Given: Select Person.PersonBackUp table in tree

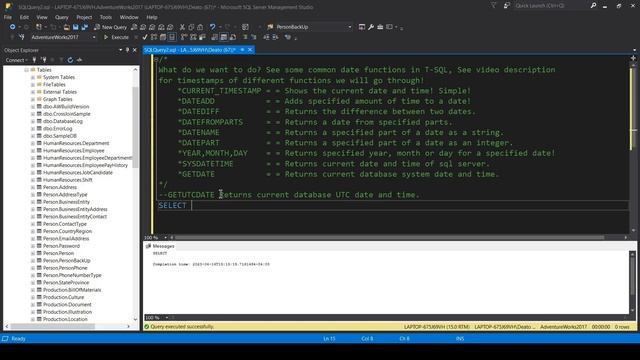Looking at the screenshot, I should point(67,260).
